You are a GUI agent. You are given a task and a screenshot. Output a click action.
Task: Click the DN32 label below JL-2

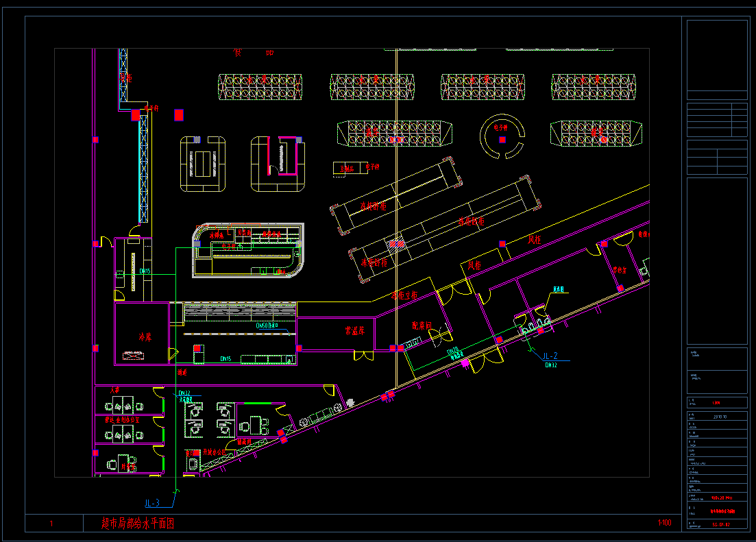click(550, 366)
